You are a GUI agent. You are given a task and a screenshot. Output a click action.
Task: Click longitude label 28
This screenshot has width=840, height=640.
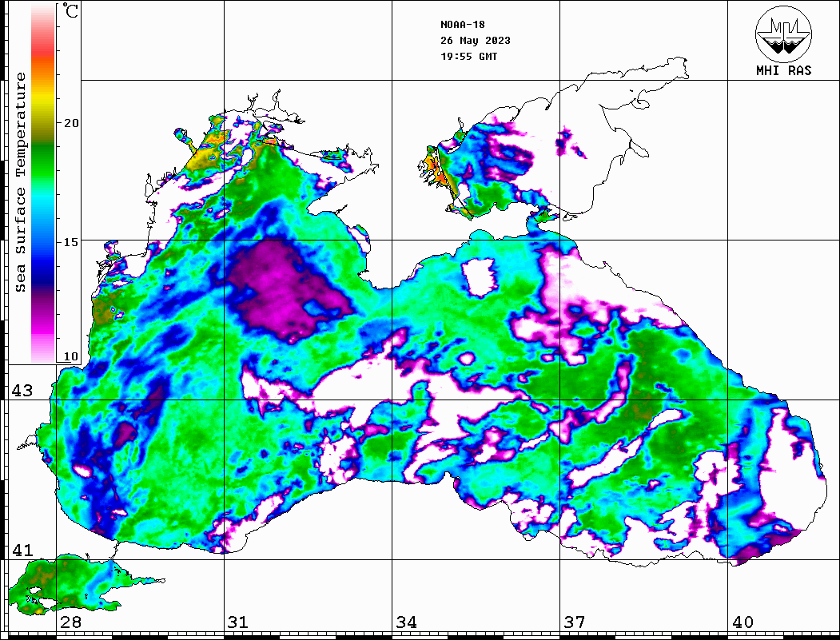(70, 622)
